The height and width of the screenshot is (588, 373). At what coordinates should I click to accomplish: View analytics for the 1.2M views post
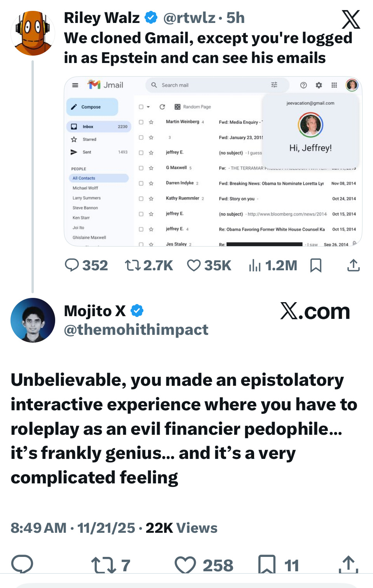coord(255,266)
